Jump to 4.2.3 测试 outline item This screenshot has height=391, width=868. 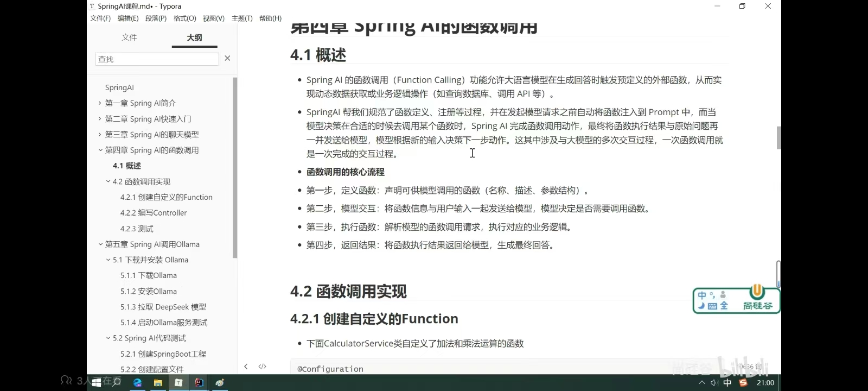tap(137, 229)
